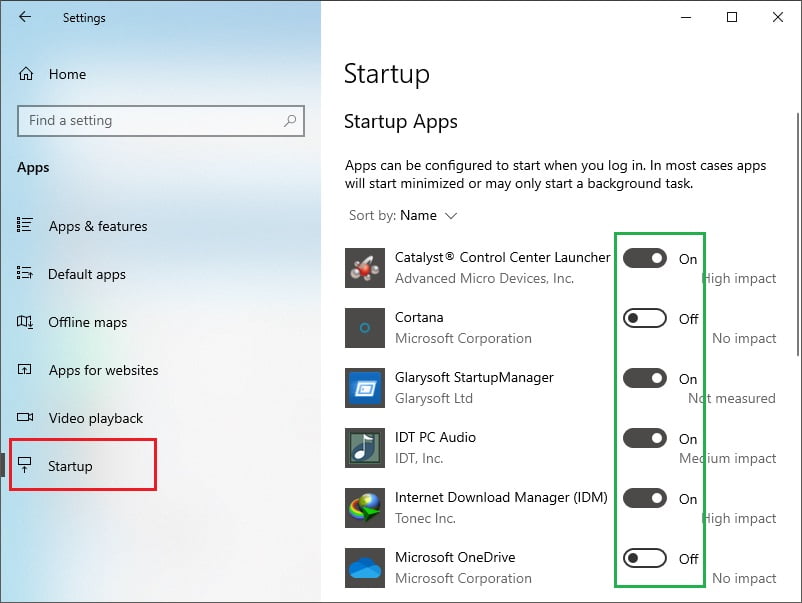
Task: Click the 'Tonec Inc.' publisher text
Action: coord(425,518)
